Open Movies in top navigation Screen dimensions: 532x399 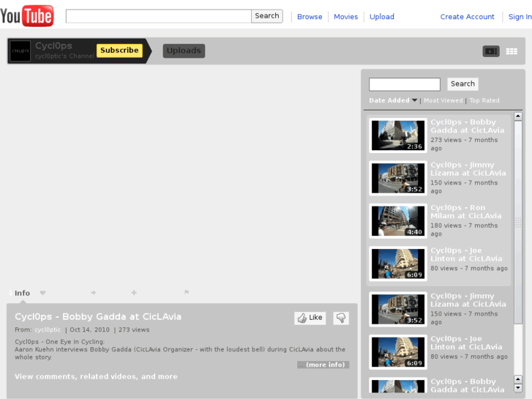(345, 17)
